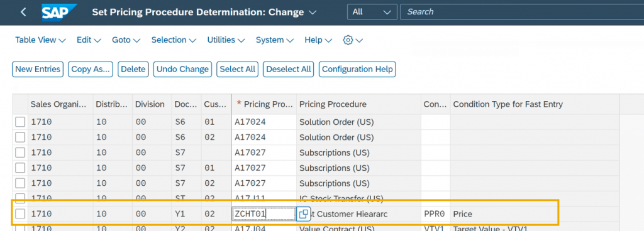Check the row checkbox for S7 02

tap(20, 183)
